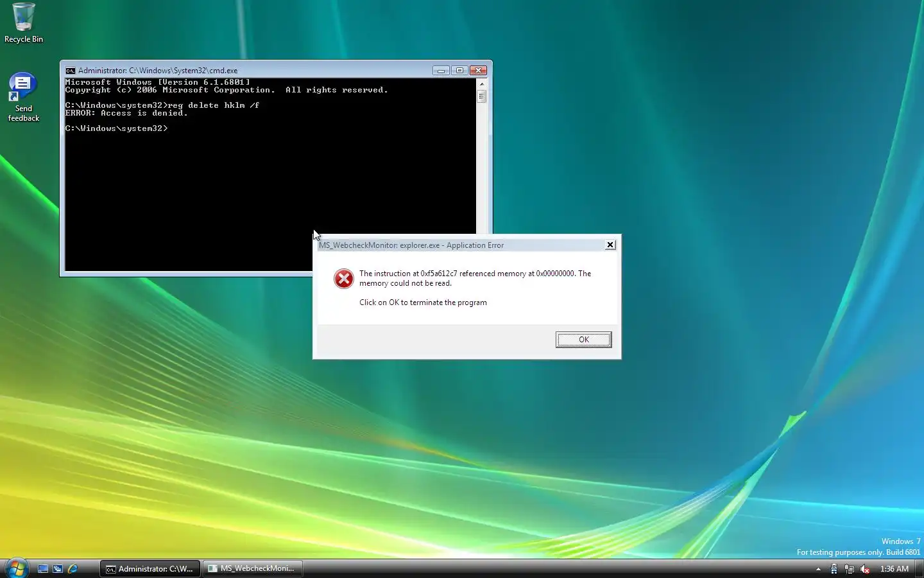Click the cmd window title bar text
The height and width of the screenshot is (578, 924).
click(x=158, y=71)
